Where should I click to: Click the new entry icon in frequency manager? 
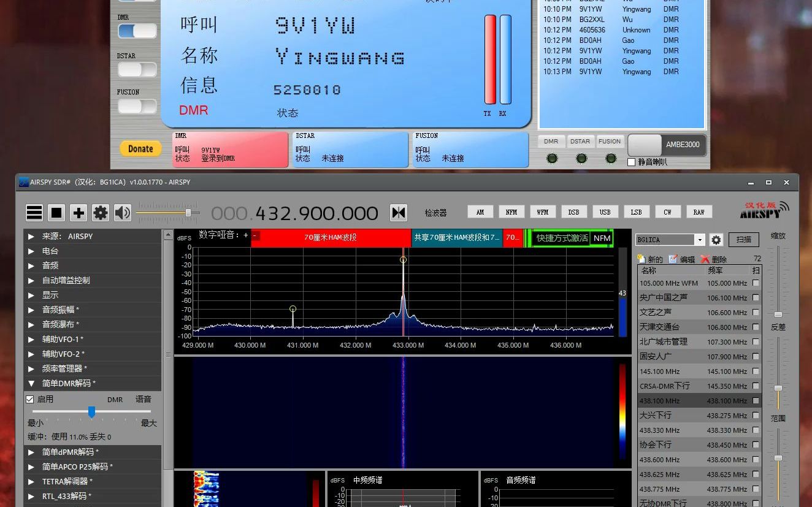642,259
